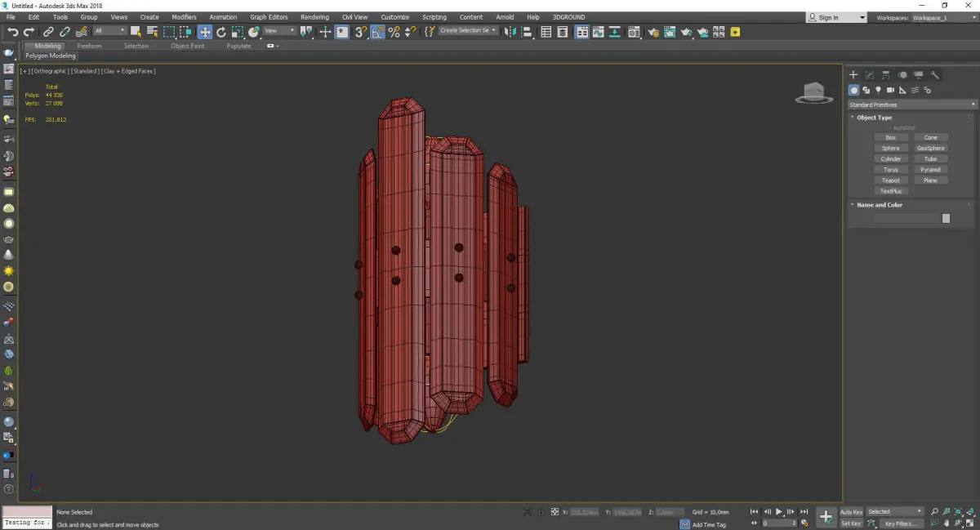Click the object color swatch in Name and Color
This screenshot has width=980, height=530.
(946, 218)
